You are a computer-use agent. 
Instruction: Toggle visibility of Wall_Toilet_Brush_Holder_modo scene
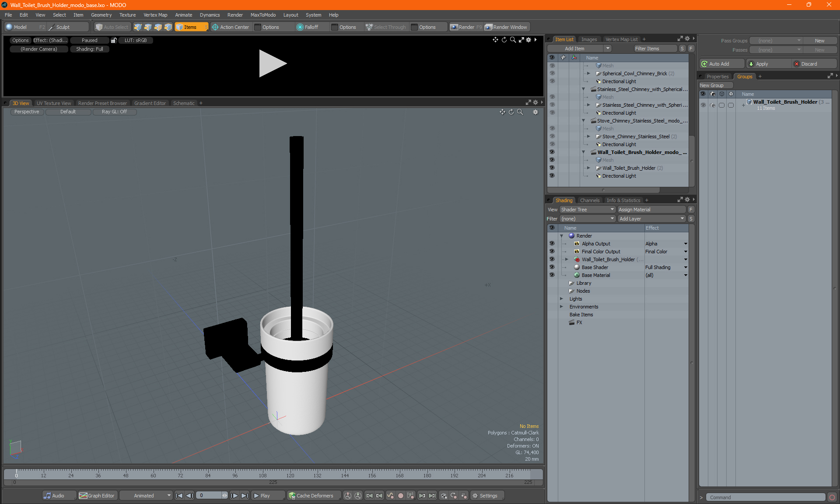[x=552, y=152]
